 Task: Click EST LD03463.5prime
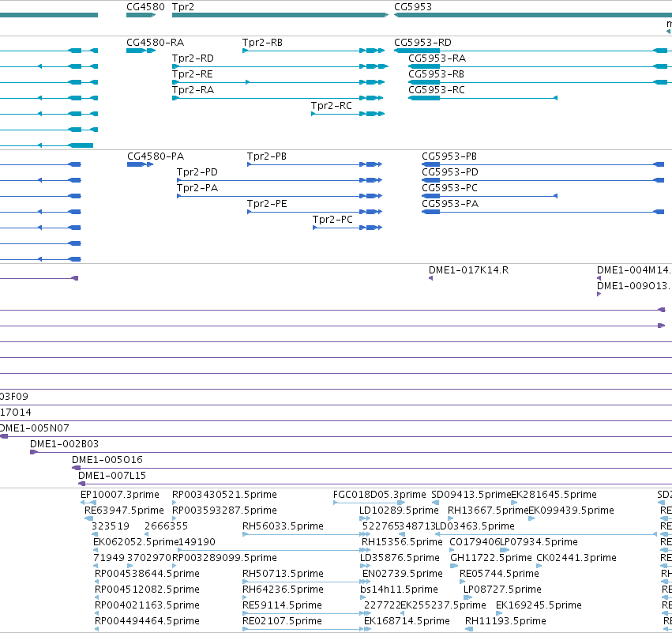(x=475, y=526)
